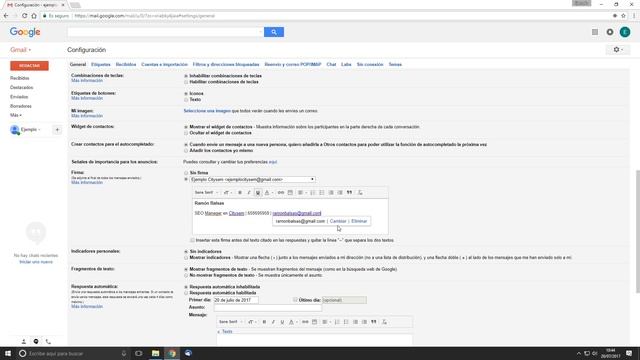The height and width of the screenshot is (360, 640).
Task: Remove formatting in the signature toolbar
Action: pyautogui.click(x=360, y=192)
